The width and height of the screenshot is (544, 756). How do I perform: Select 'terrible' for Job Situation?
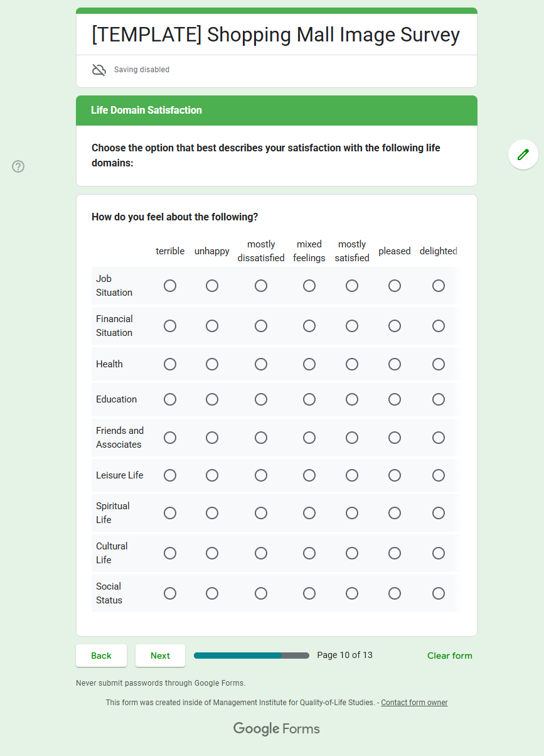[x=170, y=286]
